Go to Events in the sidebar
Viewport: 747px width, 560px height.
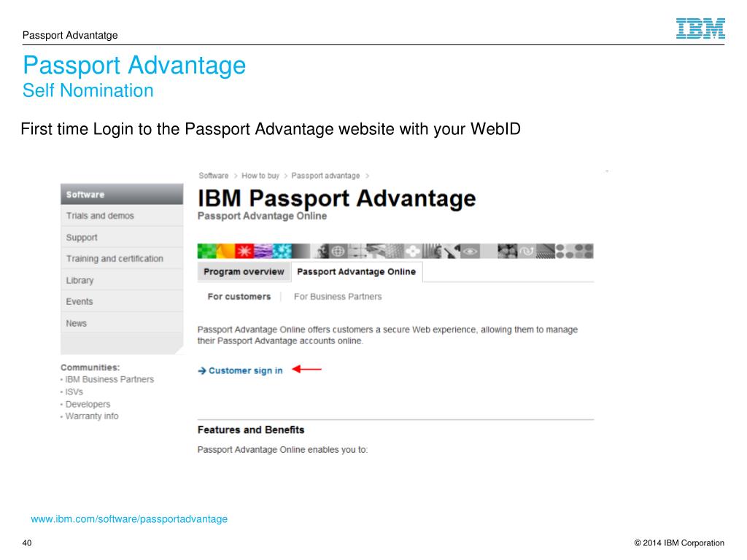[122, 301]
